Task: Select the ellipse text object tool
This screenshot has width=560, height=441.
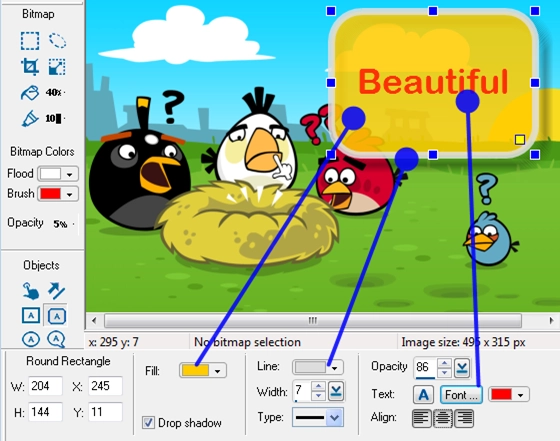Action: (31, 339)
